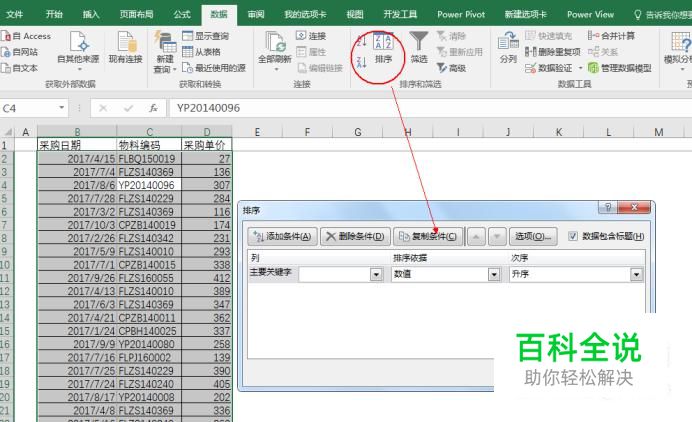Switch to 开发工具 developer tab
Screen dimensions: 692x422
tap(400, 14)
